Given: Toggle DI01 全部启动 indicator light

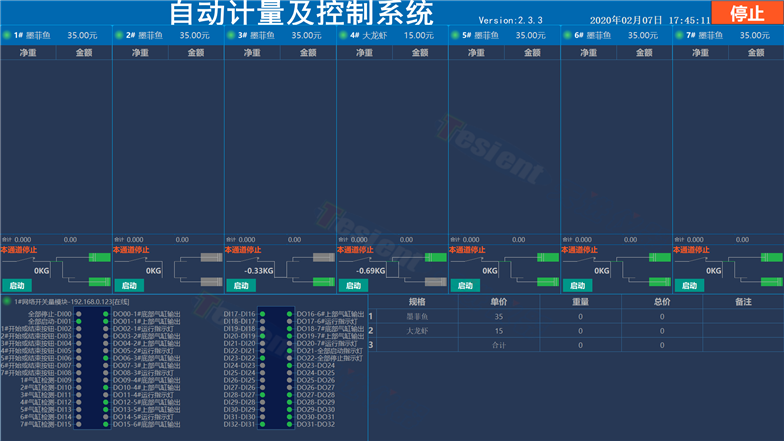Looking at the screenshot, I should tap(79, 321).
